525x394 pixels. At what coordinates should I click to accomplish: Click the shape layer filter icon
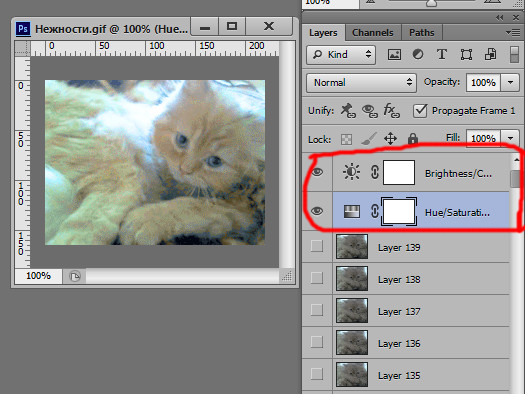(x=466, y=54)
